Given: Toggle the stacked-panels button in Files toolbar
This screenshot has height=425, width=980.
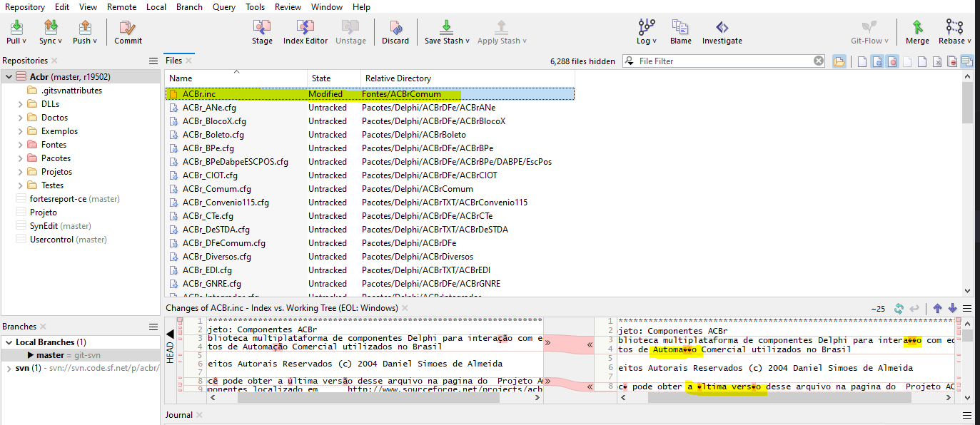Looking at the screenshot, I should click(x=967, y=61).
